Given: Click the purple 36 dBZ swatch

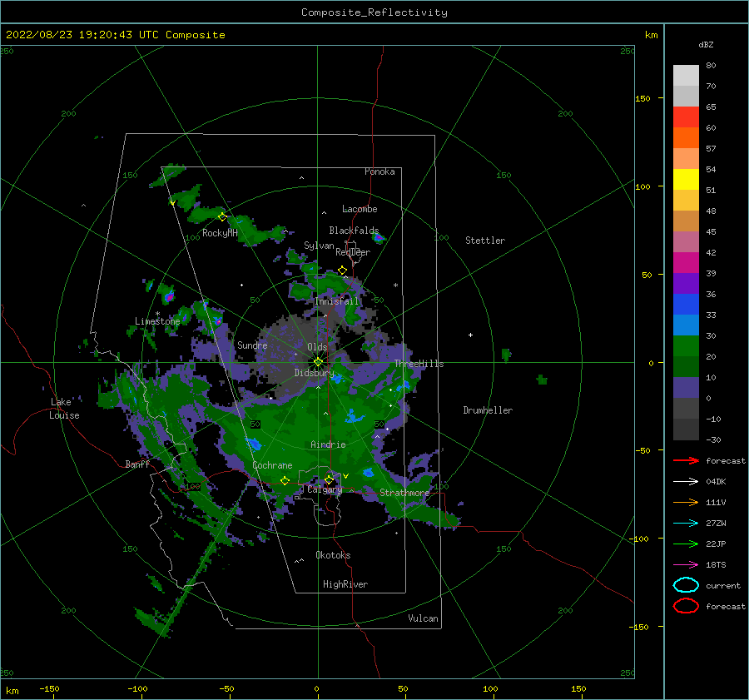Looking at the screenshot, I should 686,283.
